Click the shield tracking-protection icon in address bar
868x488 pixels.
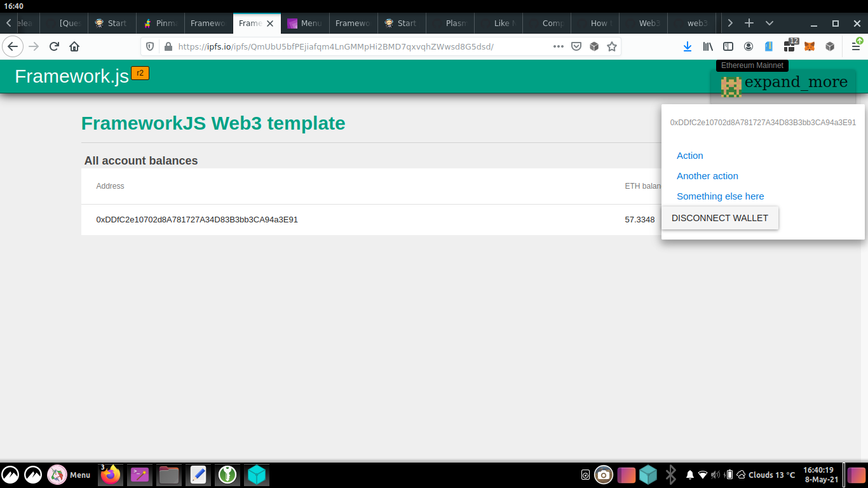click(149, 46)
